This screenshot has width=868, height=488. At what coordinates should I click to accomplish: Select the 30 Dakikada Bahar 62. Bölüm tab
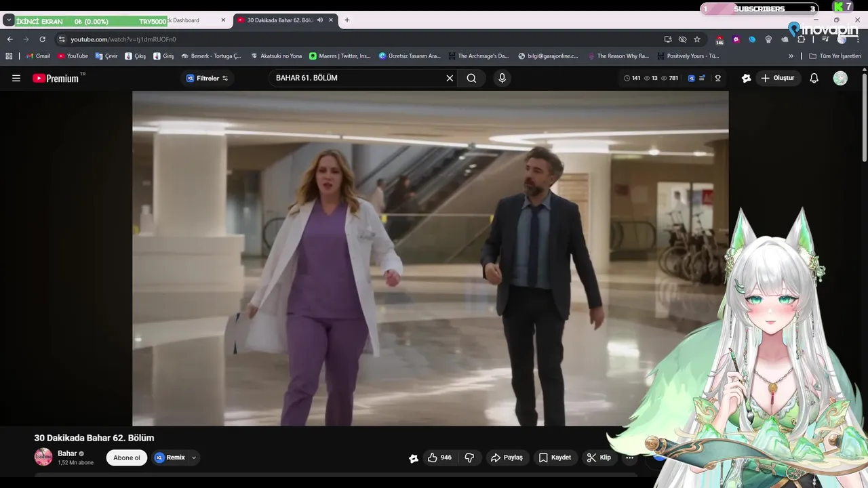(x=280, y=20)
